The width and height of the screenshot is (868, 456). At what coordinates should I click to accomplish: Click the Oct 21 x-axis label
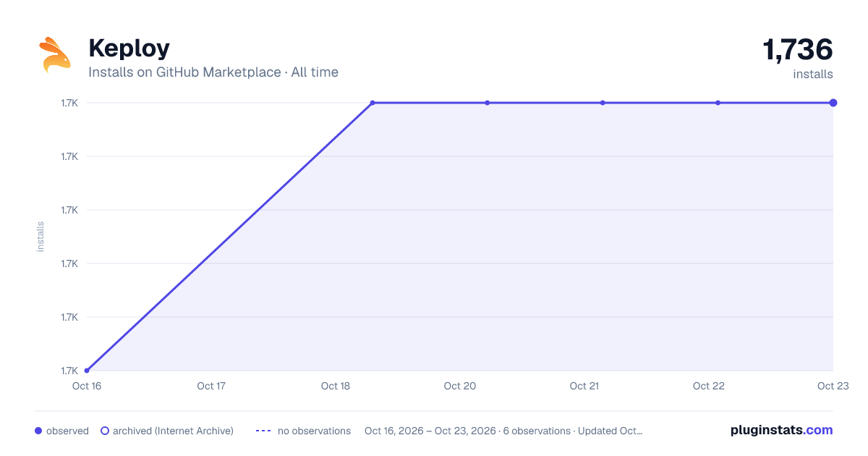click(584, 386)
